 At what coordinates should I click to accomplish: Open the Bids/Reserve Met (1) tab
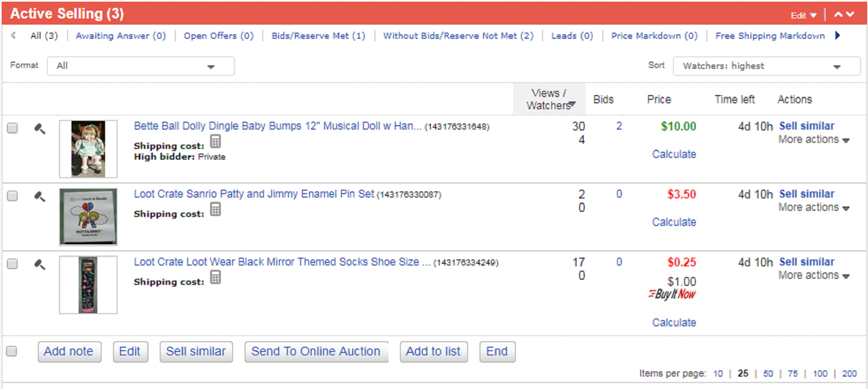[318, 36]
